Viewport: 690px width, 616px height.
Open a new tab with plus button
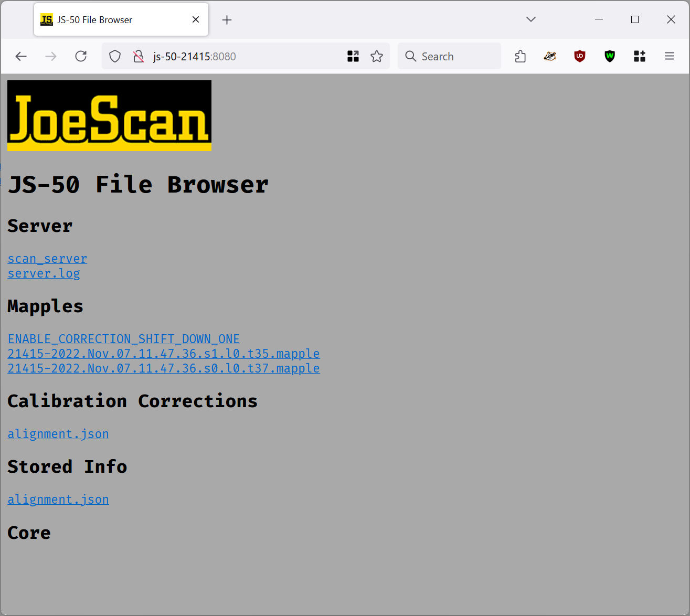pyautogui.click(x=227, y=20)
